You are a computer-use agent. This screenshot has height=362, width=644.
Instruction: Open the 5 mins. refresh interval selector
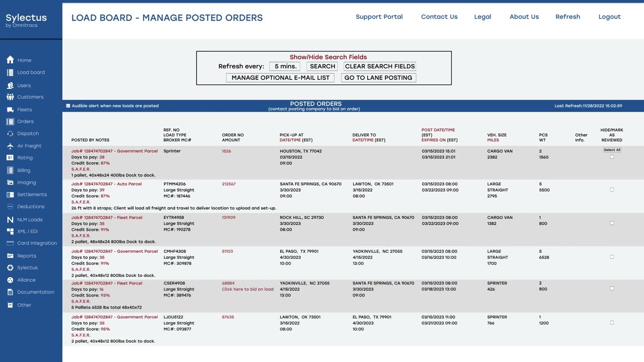click(285, 66)
